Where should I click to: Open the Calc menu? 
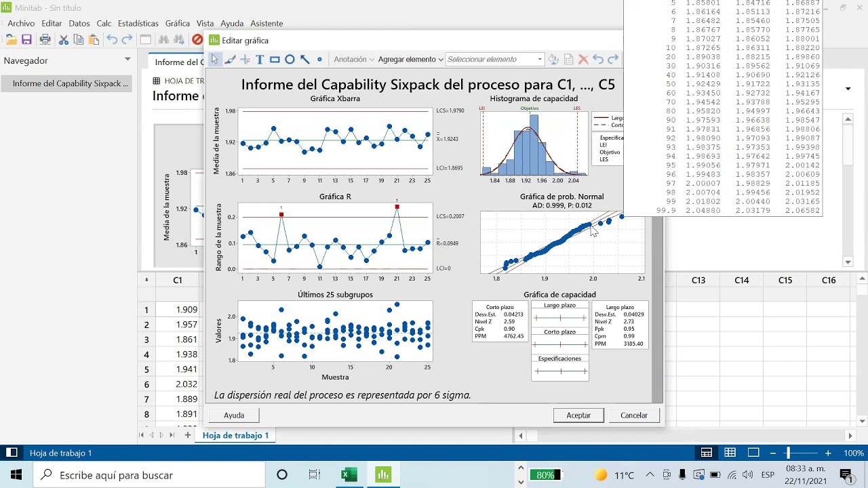pos(104,23)
